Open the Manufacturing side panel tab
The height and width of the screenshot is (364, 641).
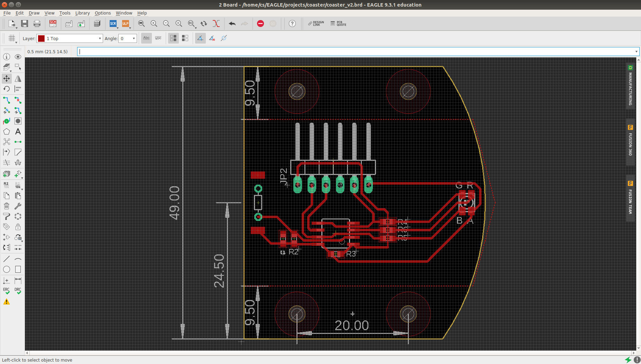[630, 86]
